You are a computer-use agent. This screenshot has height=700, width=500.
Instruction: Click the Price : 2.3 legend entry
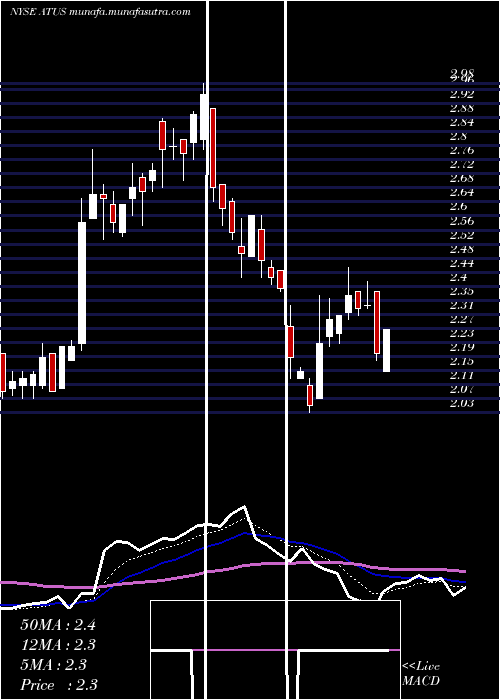(x=59, y=685)
